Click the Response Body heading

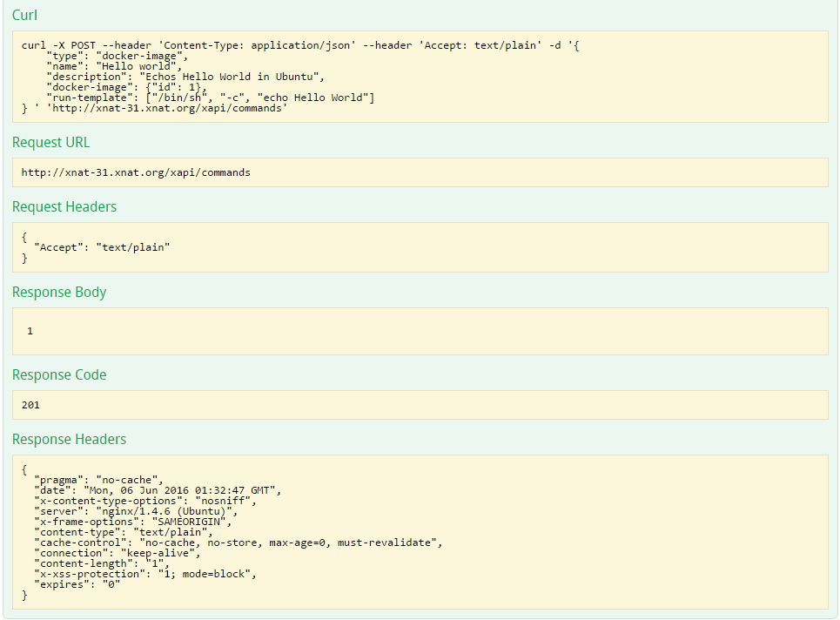coord(58,293)
